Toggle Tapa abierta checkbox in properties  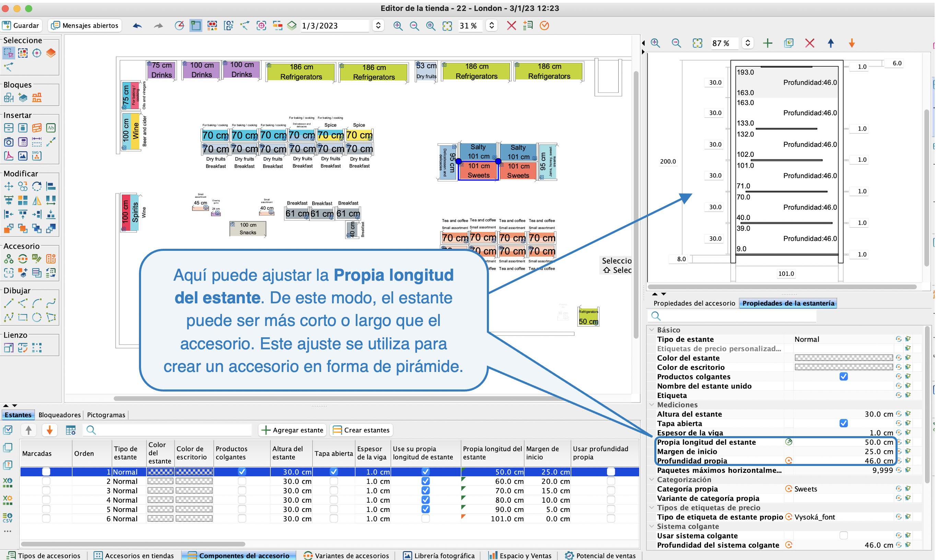(x=844, y=423)
